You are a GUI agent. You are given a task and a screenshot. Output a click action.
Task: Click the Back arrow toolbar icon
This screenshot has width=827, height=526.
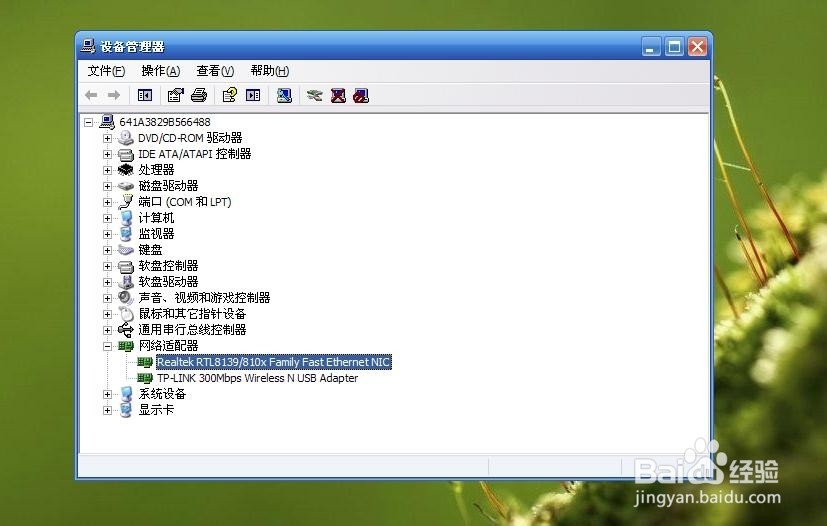(91, 95)
